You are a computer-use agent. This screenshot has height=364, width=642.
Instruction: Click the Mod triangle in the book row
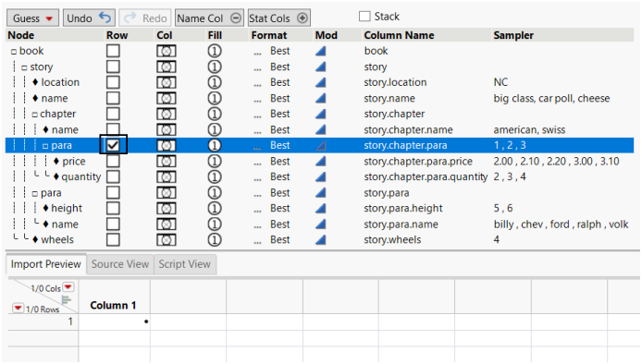321,51
